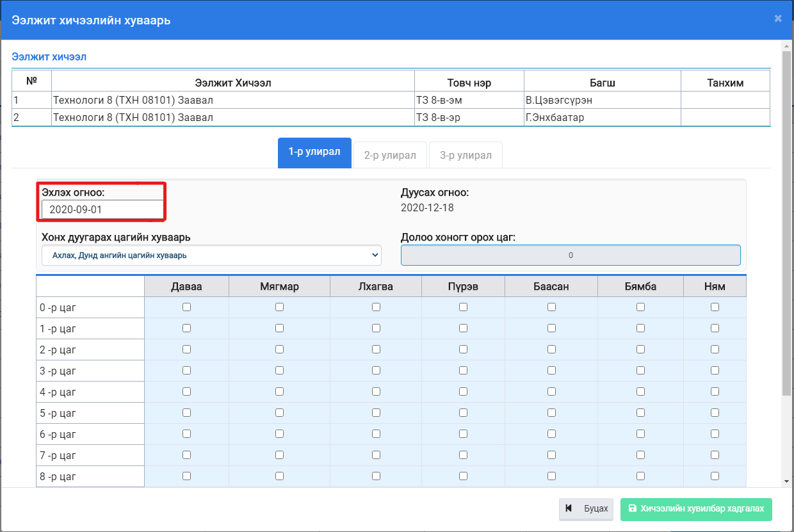Check Лхагва for 1 -р цаг
Image resolution: width=794 pixels, height=532 pixels.
tap(376, 328)
